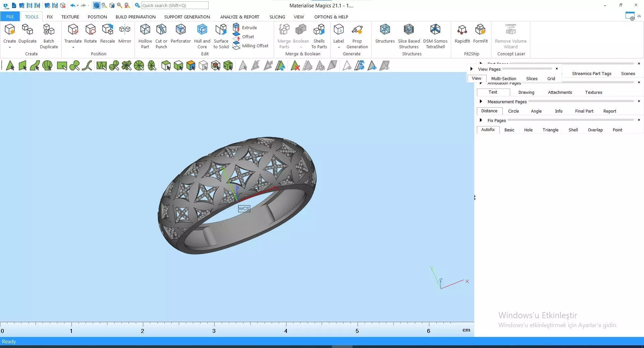Select the Multi-Section tab
Viewport: 644px width, 348px height.
(x=503, y=78)
